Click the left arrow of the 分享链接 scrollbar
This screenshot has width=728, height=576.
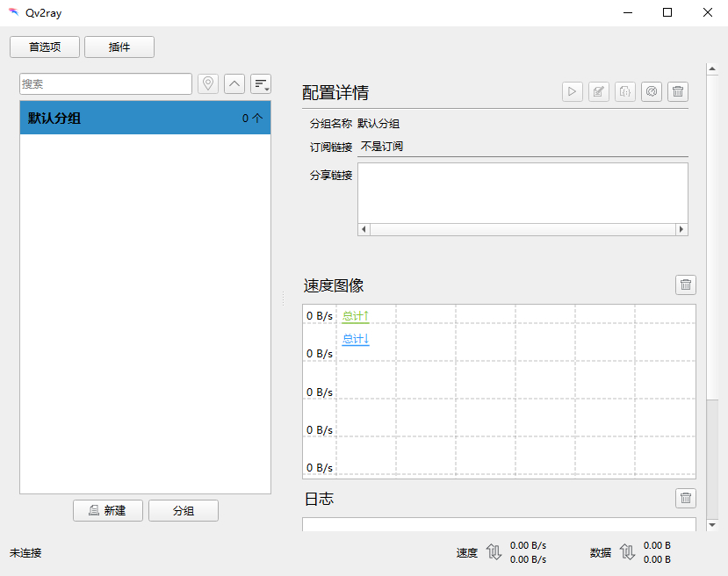(364, 229)
